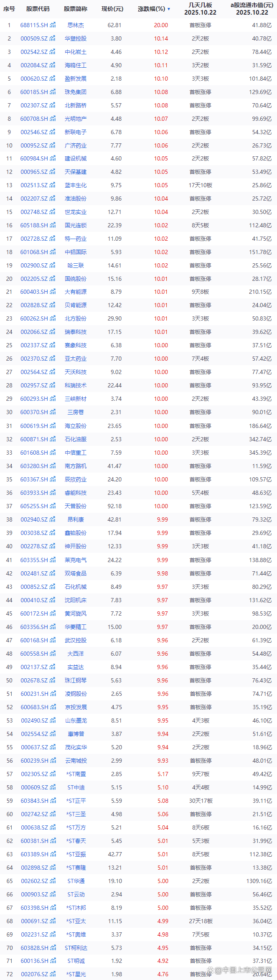Open stock code link 002207.SZ
This screenshot has width=277, height=980.
[34, 199]
